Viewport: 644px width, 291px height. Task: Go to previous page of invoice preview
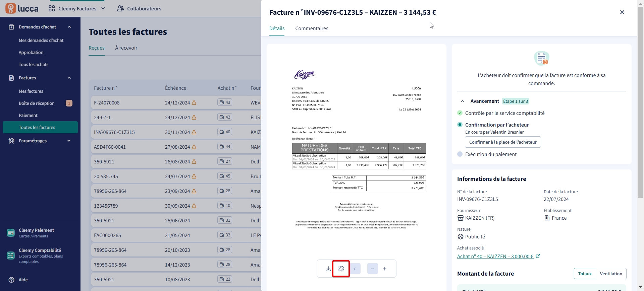coord(355,269)
